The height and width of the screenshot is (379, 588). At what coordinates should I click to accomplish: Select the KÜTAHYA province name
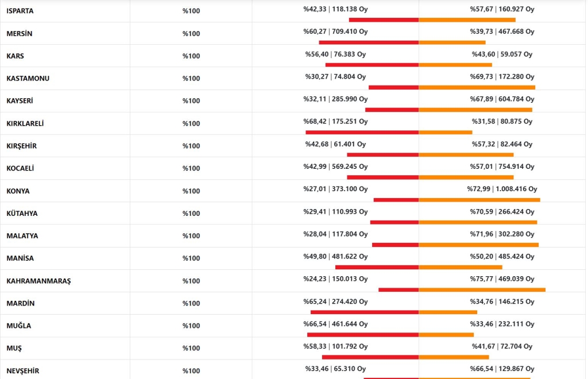pyautogui.click(x=22, y=213)
